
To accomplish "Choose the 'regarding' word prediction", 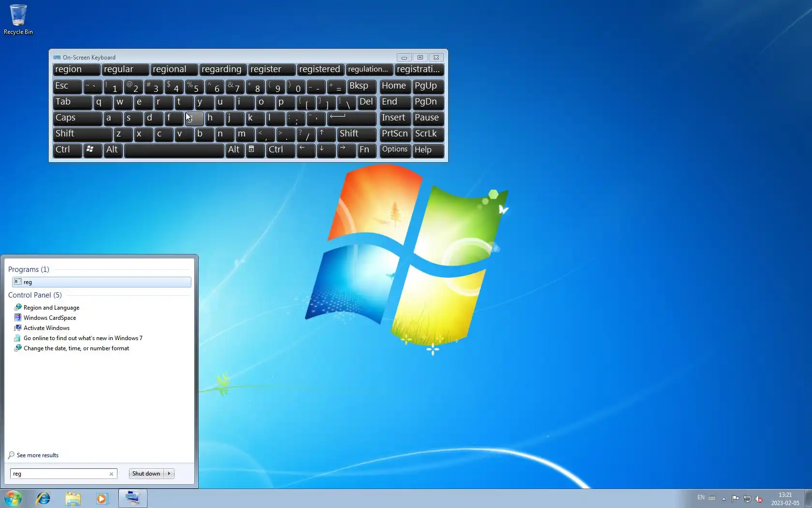I will (223, 70).
